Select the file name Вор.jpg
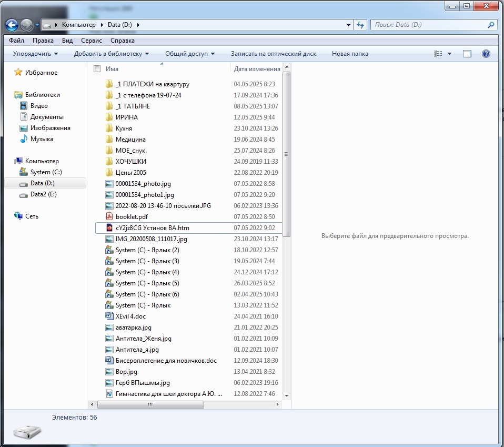This screenshot has height=447, width=504. [x=126, y=371]
